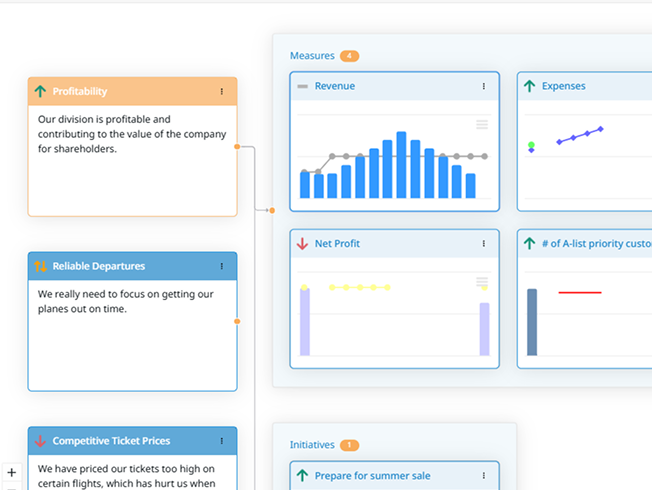The image size is (652, 490).
Task: Click the orange connector dot on Measures panel
Action: click(272, 210)
